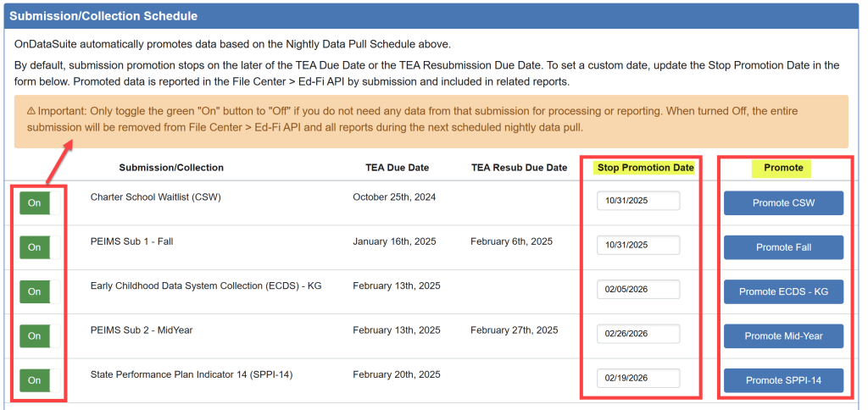This screenshot has width=868, height=410.
Task: Select the TEA Due Date column header
Action: 397,168
